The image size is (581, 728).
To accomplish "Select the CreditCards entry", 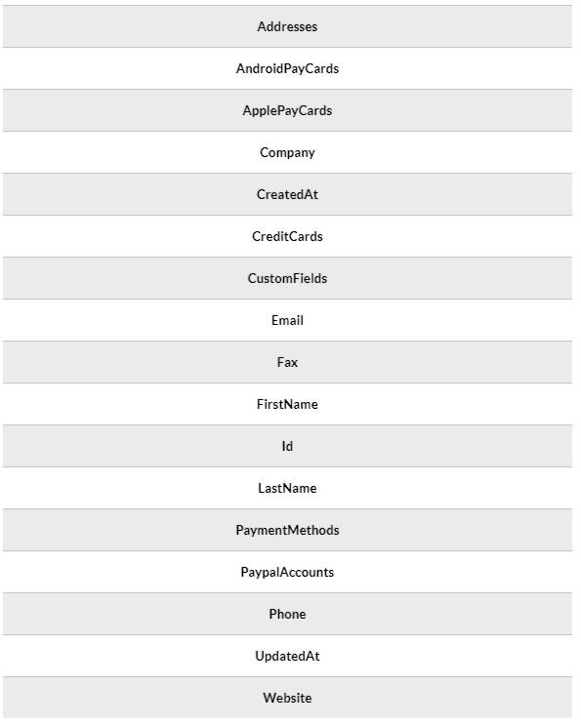I will (x=287, y=236).
